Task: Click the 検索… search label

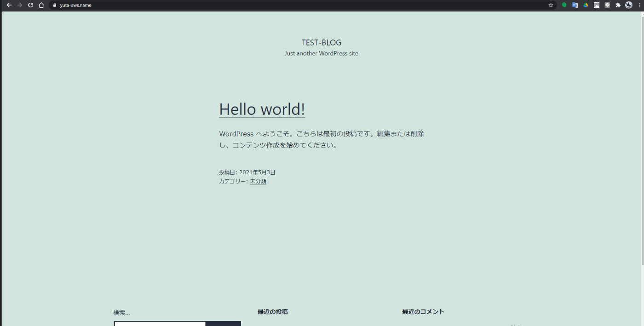Action: coord(121,313)
